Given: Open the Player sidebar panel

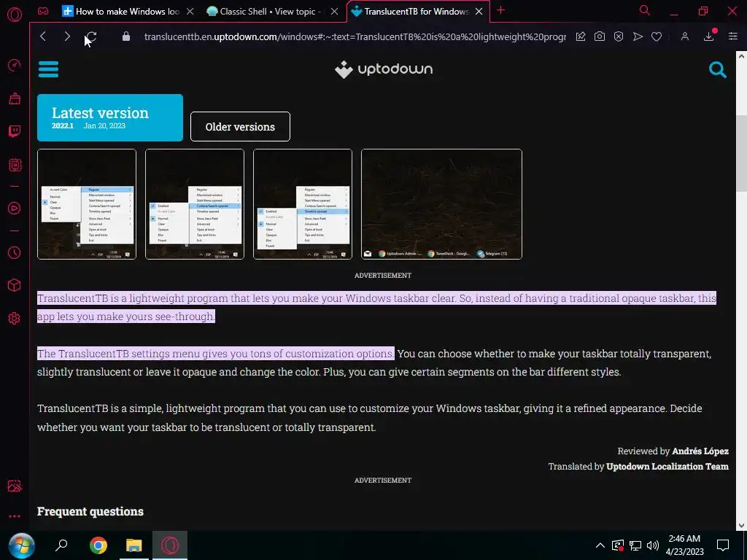Looking at the screenshot, I should [x=15, y=208].
